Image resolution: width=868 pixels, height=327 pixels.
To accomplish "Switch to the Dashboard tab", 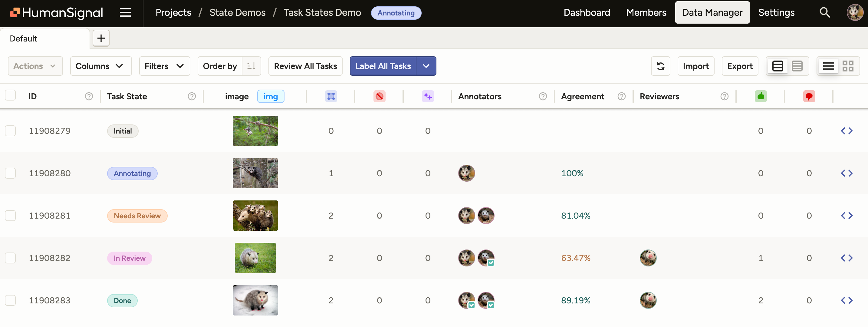I will (587, 12).
